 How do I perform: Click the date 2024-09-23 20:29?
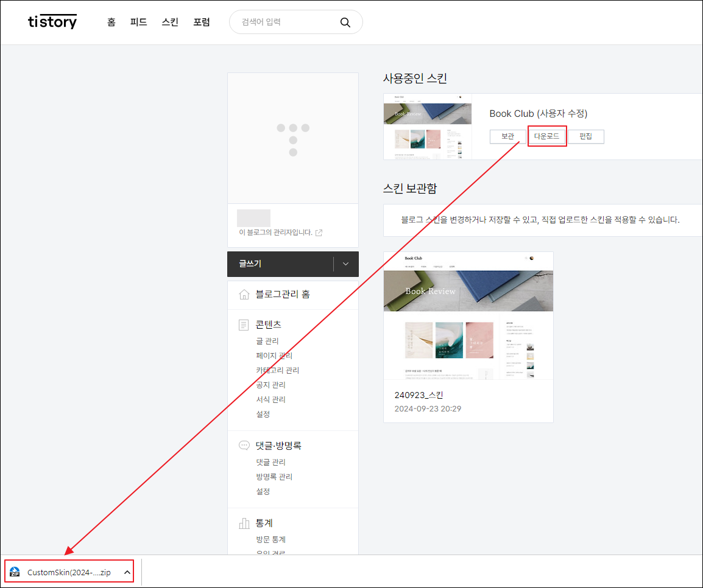[x=428, y=408]
